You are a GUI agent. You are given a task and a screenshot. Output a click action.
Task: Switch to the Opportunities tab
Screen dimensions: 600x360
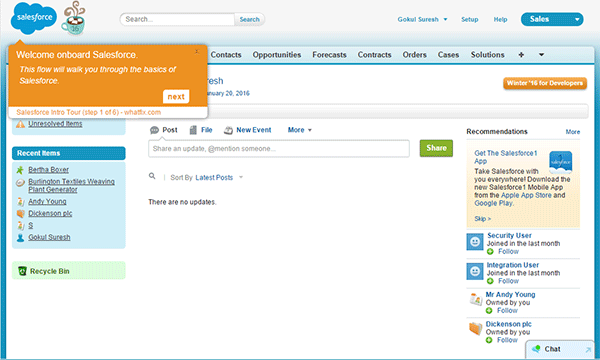277,55
